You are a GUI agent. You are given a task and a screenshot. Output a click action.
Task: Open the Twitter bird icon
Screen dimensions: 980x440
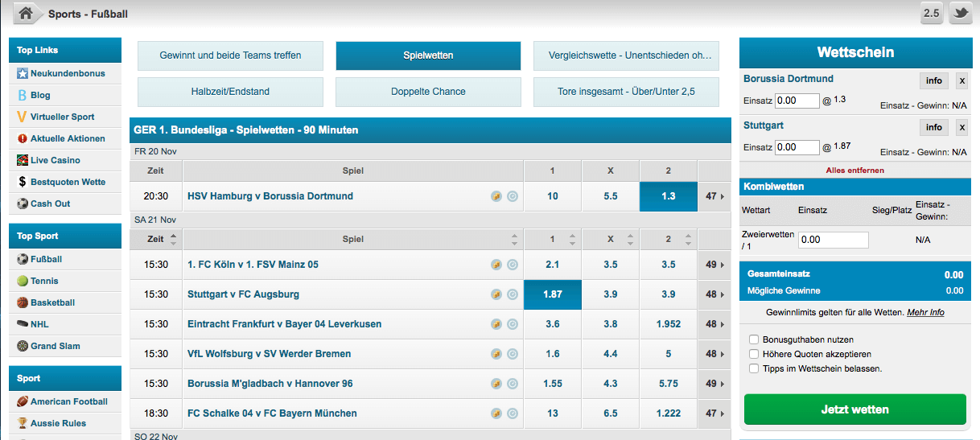coord(960,14)
